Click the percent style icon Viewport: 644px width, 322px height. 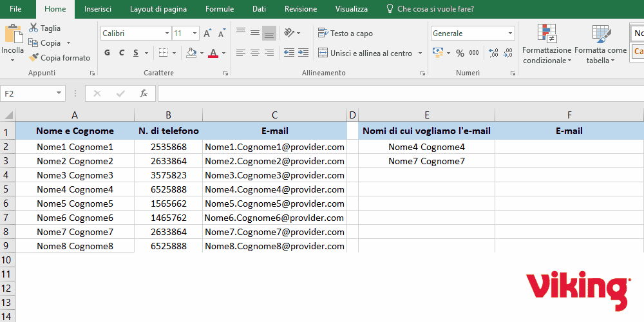(460, 53)
